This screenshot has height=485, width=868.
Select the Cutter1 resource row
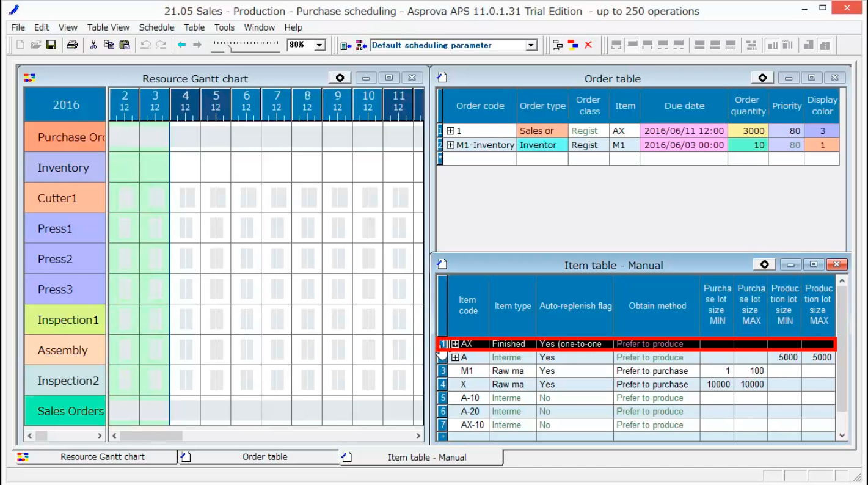tap(65, 198)
